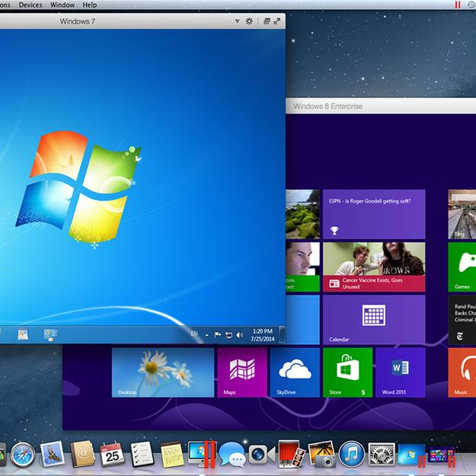Open the SkyDrive tile in Windows 8
This screenshot has width=476, height=476.
point(295,372)
